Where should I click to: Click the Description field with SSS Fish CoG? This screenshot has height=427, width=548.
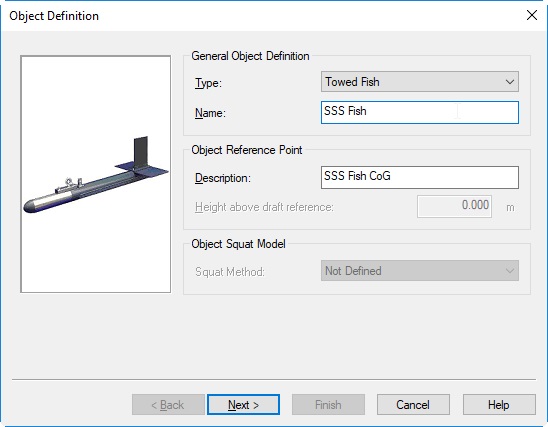coord(420,177)
